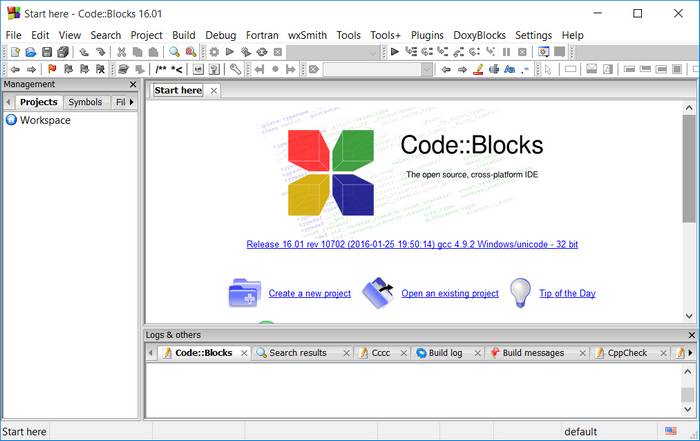700x441 pixels.
Task: Select the Workspace tree item
Action: (x=45, y=121)
